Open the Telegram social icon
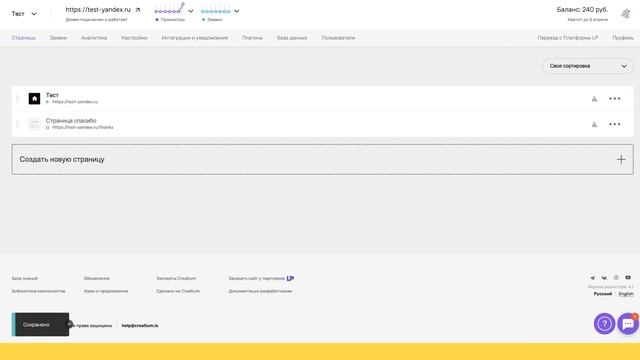Viewport: 640px width, 360px height. point(592,278)
